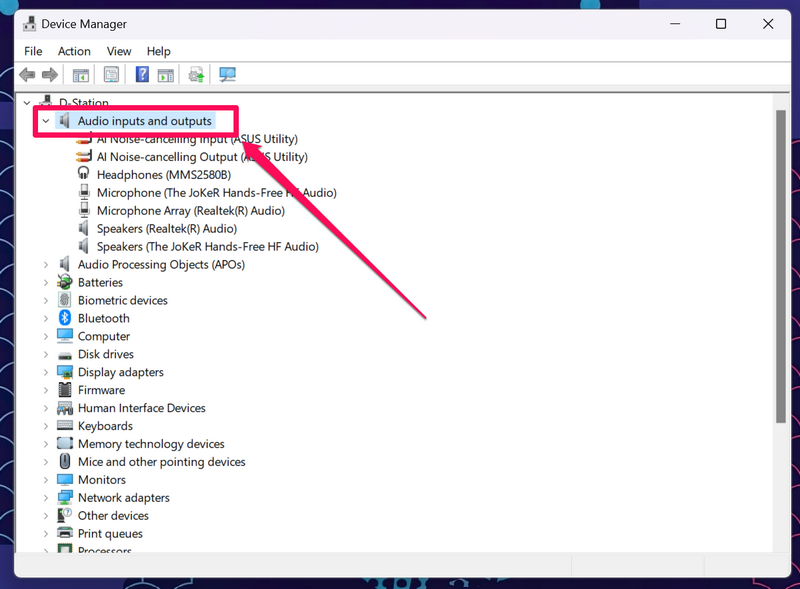Click the Bluetooth category icon
The width and height of the screenshot is (800, 589).
[65, 318]
